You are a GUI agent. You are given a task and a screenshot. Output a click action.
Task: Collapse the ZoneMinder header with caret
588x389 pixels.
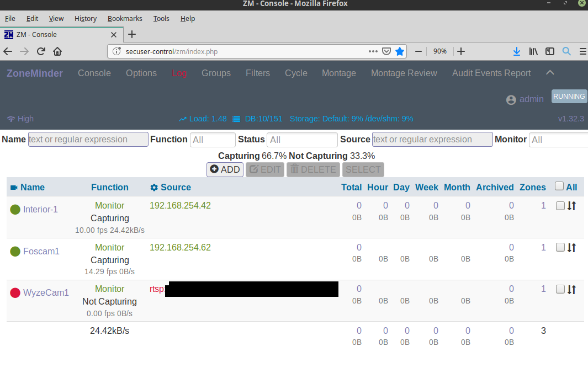pos(550,73)
